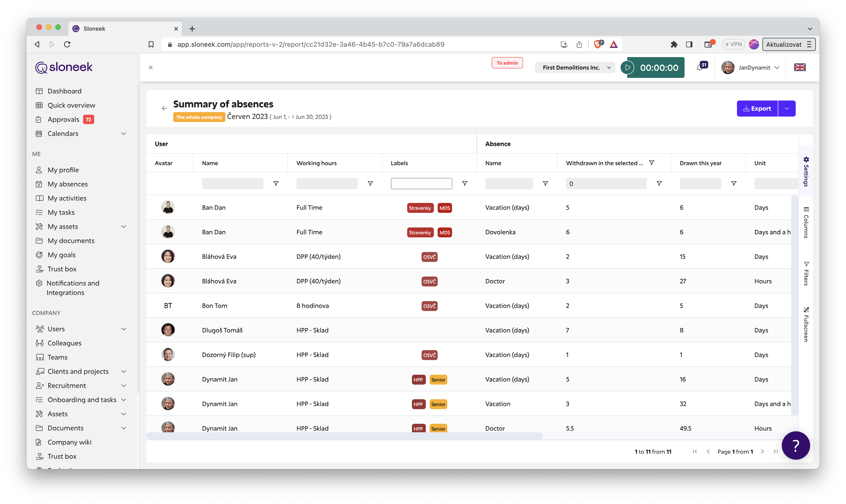Open the filter funnel beside the 0 value field

[659, 183]
